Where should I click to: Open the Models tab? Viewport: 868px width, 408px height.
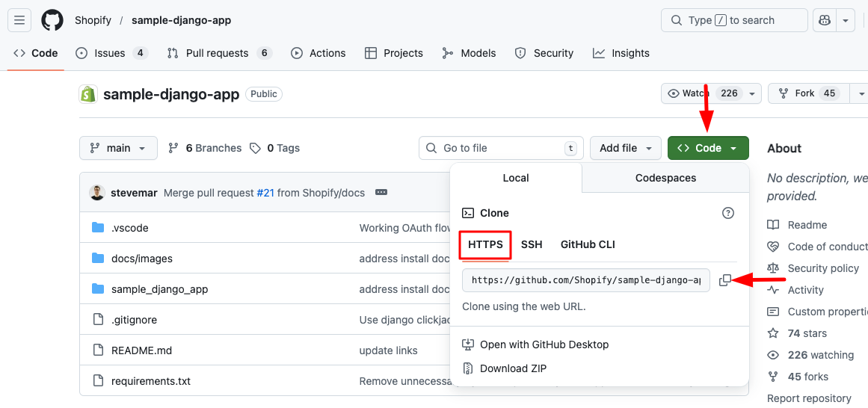pyautogui.click(x=469, y=53)
